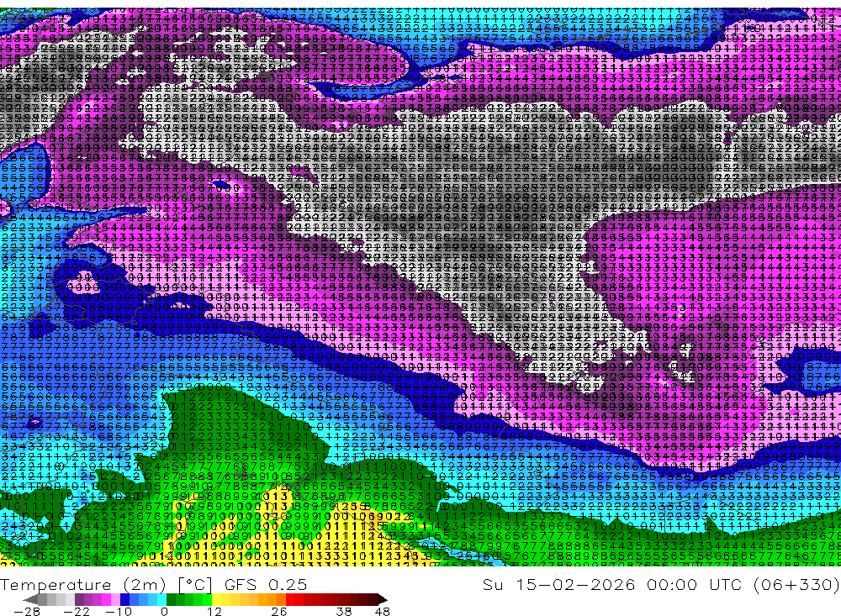Click the 'GFS 0.25' model label
Image resolution: width=841 pixels, height=616 pixels.
pos(266,584)
